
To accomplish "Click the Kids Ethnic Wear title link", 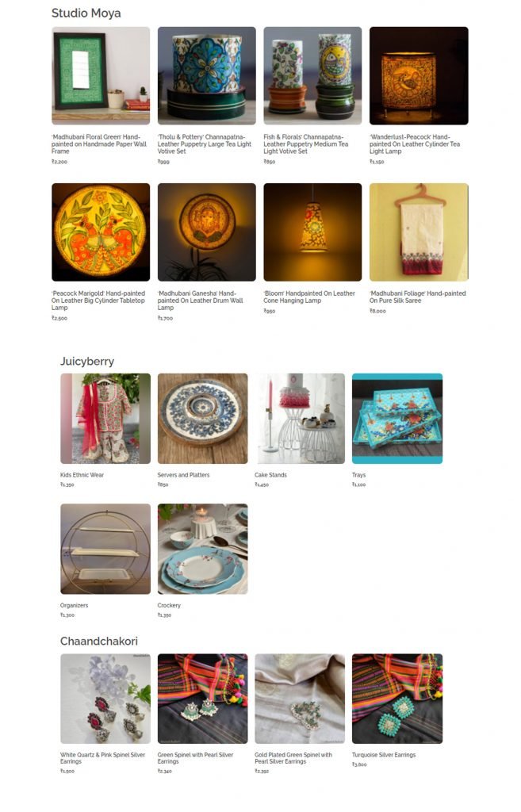I will coord(82,475).
